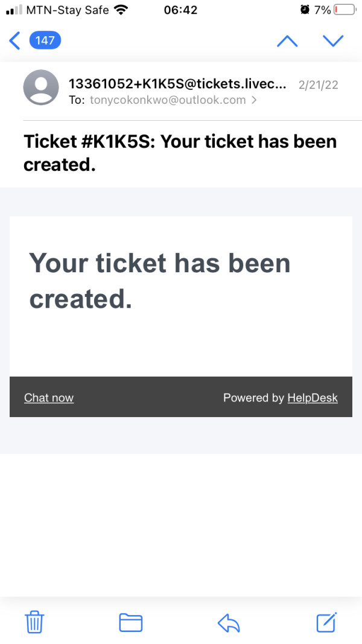Image resolution: width=362 pixels, height=644 pixels.
Task: Select recipient tonycokonkwo@outlook.com
Action: tap(167, 100)
